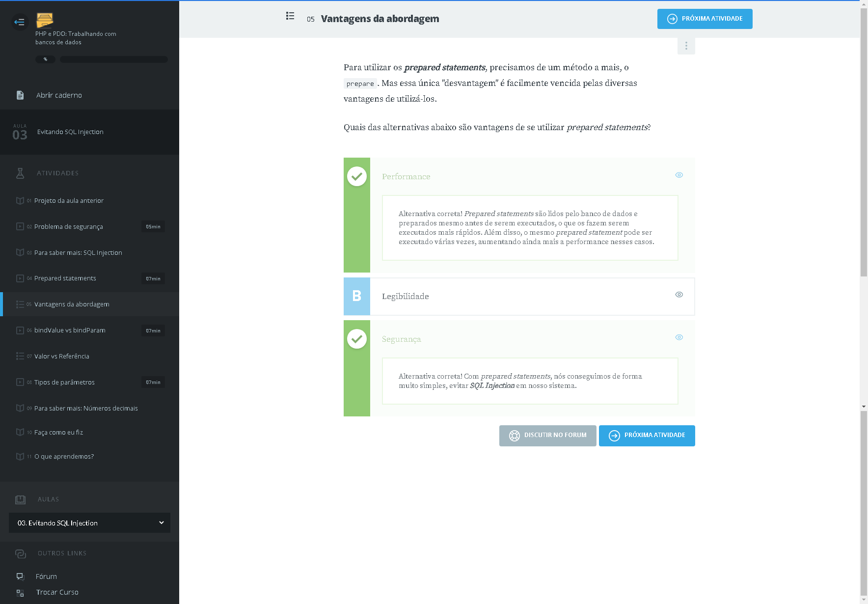Screen dimensions: 868x604
Task: Open activity Tipos de parâmetros
Action: pyautogui.click(x=64, y=383)
